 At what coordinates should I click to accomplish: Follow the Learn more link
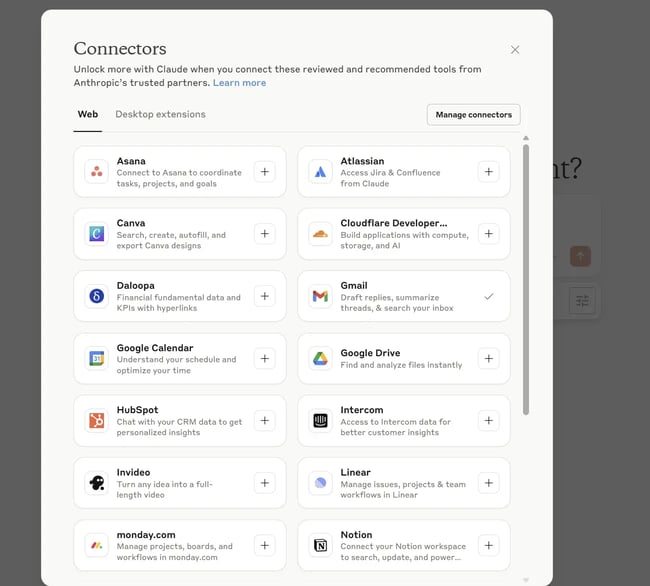(x=239, y=83)
